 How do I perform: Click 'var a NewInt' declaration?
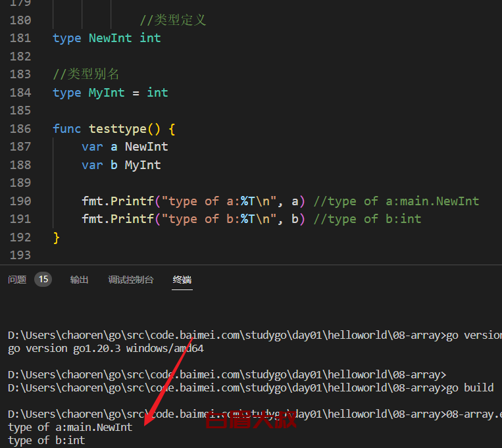pos(125,147)
